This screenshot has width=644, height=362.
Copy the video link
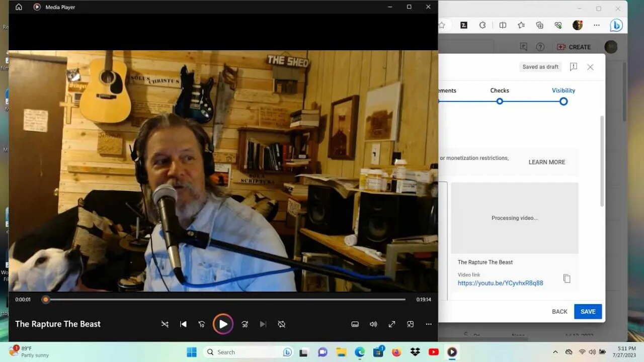[567, 279]
